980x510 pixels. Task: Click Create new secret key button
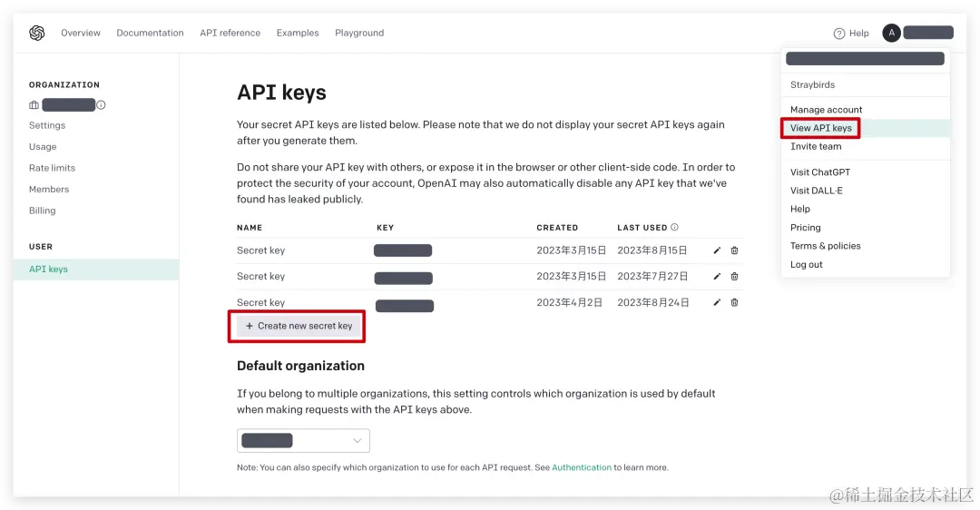pos(299,327)
